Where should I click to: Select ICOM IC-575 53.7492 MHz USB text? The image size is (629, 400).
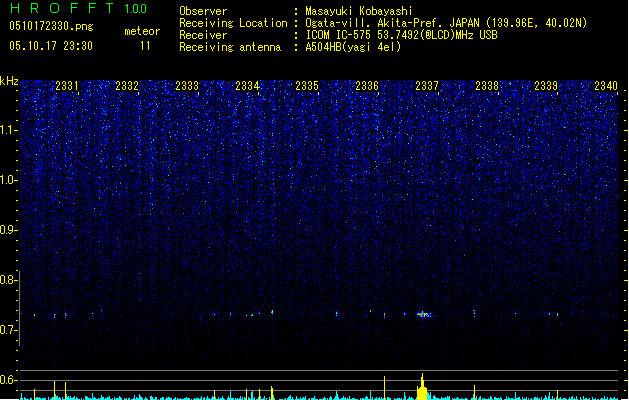tap(402, 35)
